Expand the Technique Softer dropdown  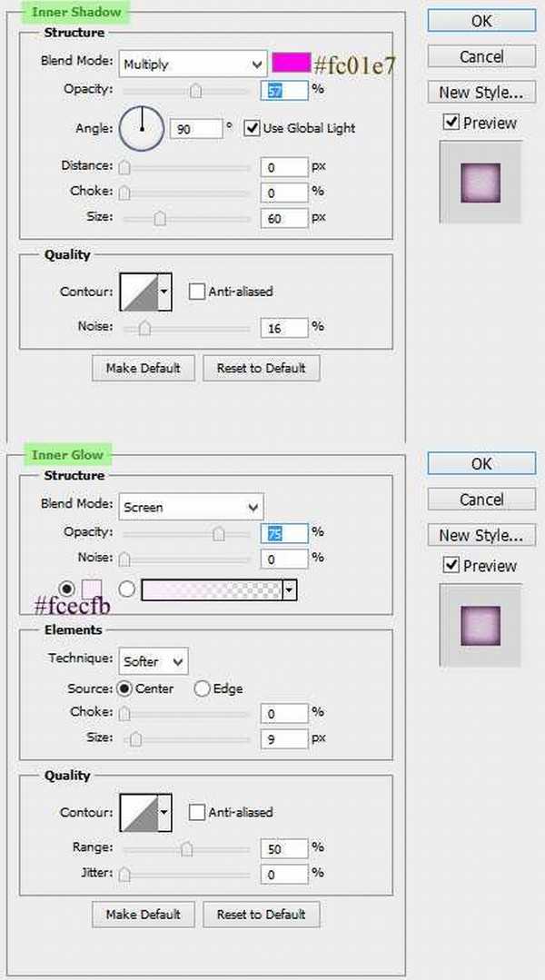(x=153, y=661)
